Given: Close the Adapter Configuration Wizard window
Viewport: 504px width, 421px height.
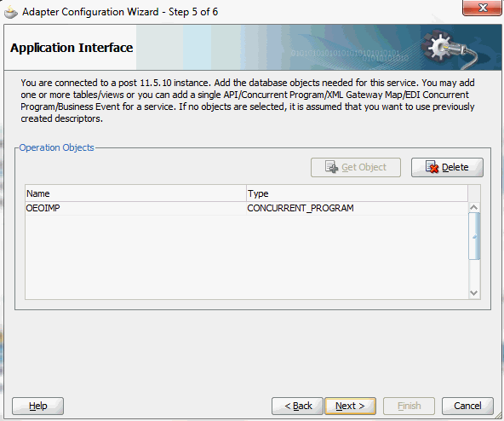Looking at the screenshot, I should pyautogui.click(x=482, y=8).
